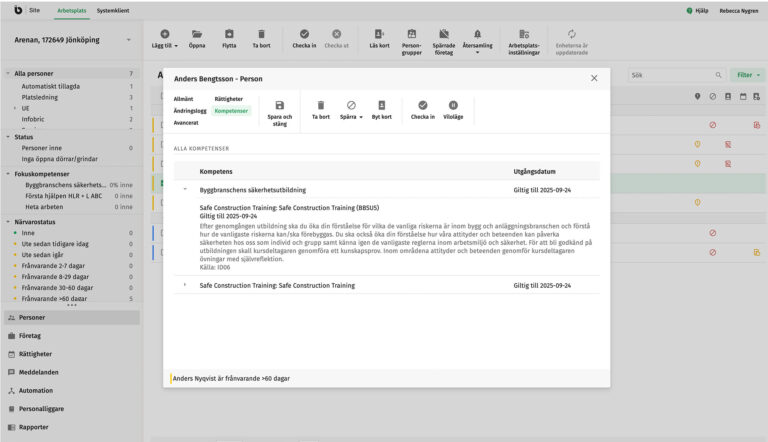The width and height of the screenshot is (768, 442).
Task: Open the Lägg till dropdown menu
Action: point(165,39)
